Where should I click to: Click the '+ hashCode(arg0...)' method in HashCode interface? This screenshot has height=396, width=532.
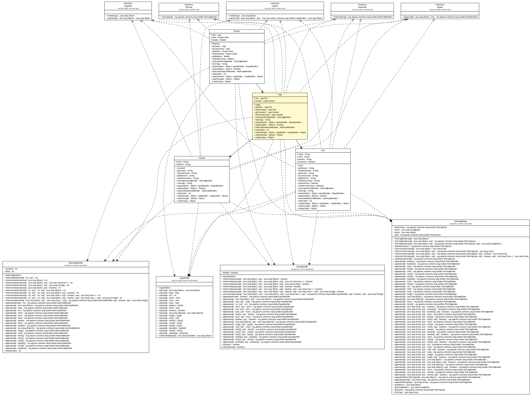point(362,17)
